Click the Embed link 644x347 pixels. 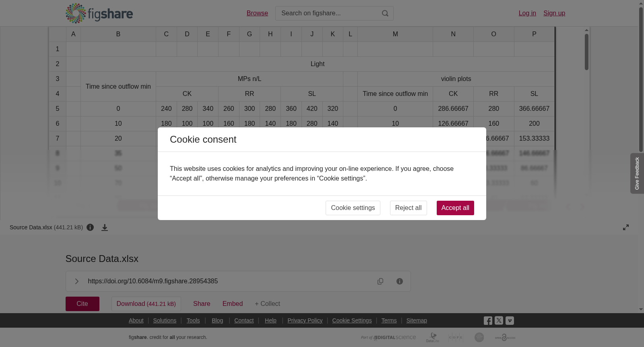[233, 304]
